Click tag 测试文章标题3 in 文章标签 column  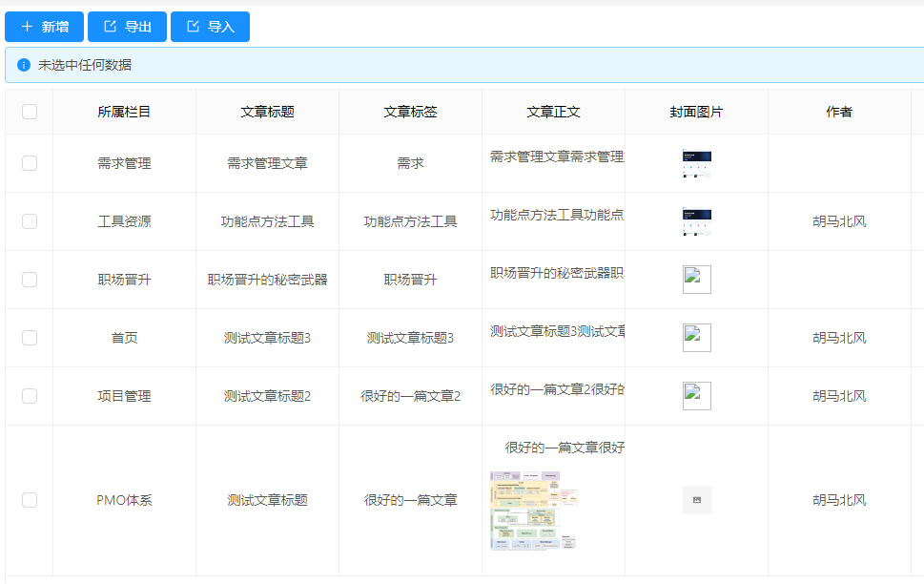[x=410, y=338]
